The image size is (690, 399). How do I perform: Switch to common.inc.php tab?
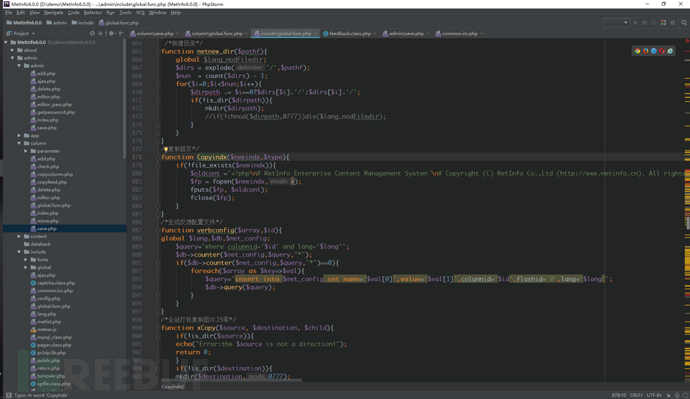459,33
